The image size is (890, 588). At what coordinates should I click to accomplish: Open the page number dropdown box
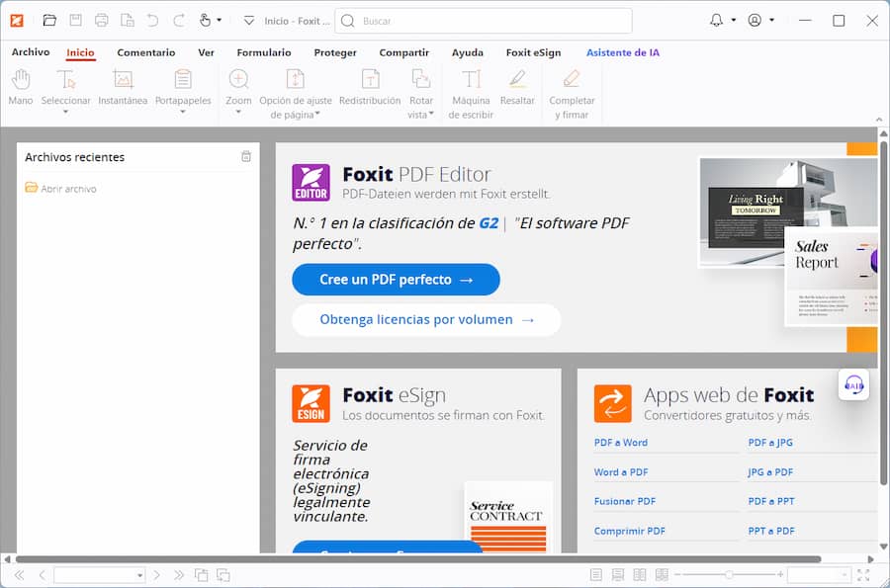(99, 575)
